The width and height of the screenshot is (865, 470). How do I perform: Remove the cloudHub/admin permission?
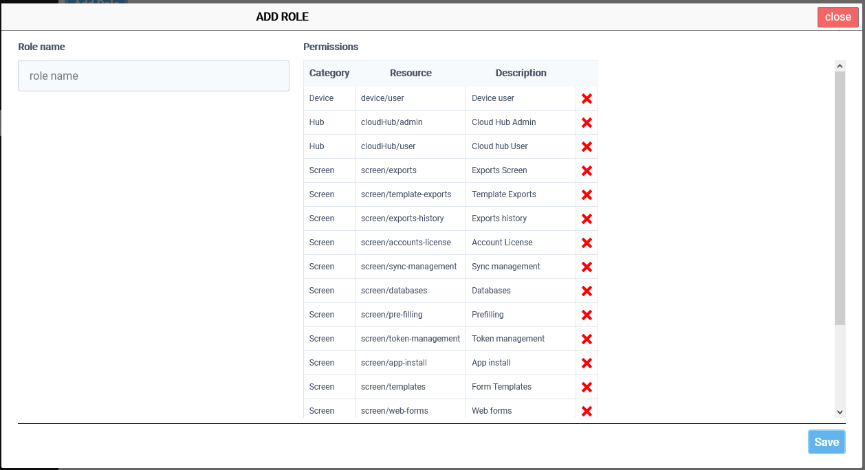[x=586, y=122]
